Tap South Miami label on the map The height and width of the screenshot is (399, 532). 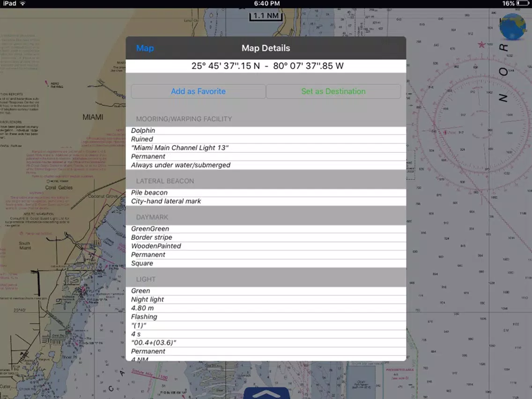24,246
